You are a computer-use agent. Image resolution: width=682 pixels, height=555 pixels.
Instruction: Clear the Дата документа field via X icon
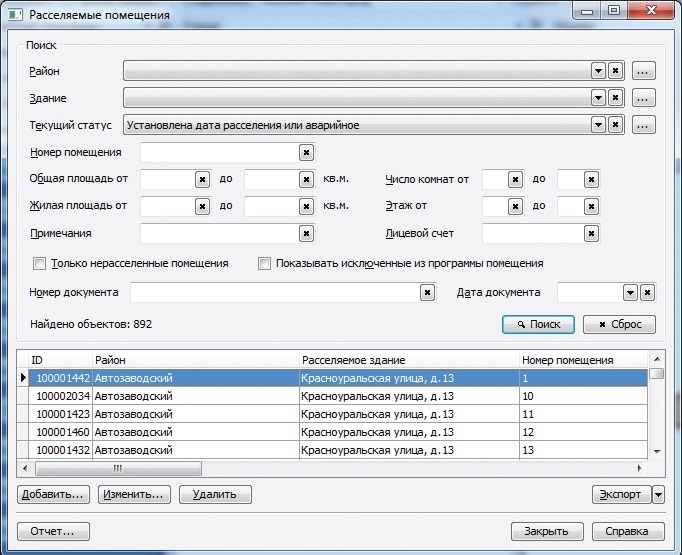point(647,292)
